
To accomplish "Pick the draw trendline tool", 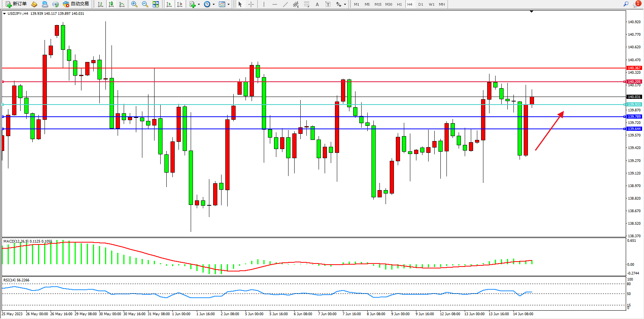I will 285,4.
